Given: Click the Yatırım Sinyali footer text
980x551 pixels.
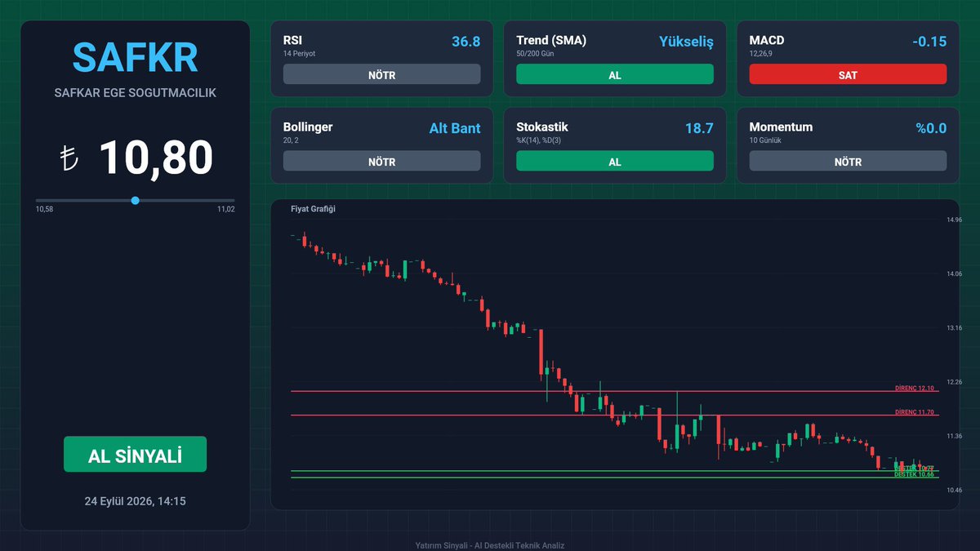Looking at the screenshot, I should (490, 545).
